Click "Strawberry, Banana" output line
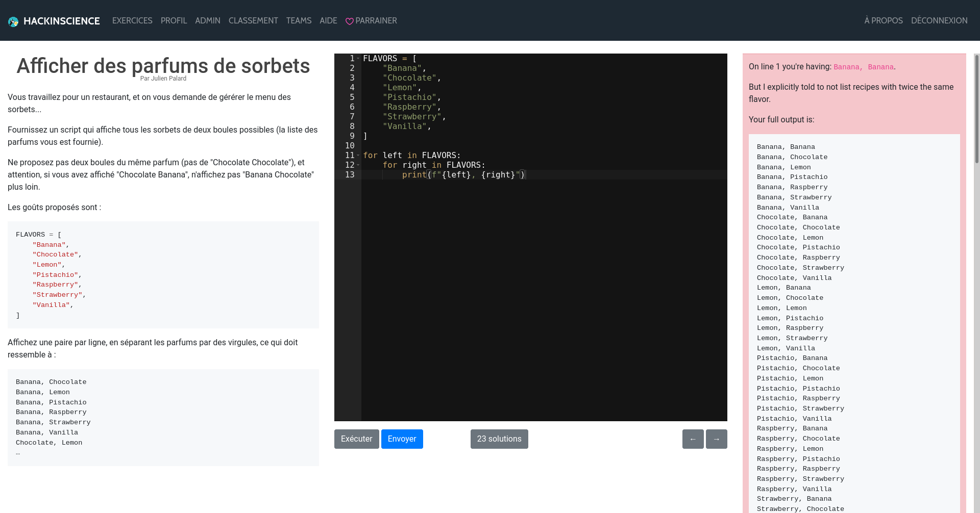Viewport: 980px width, 513px height. pyautogui.click(x=794, y=499)
